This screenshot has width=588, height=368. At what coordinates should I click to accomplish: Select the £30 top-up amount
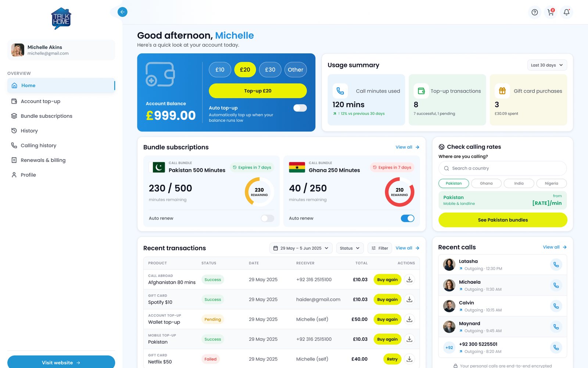270,70
